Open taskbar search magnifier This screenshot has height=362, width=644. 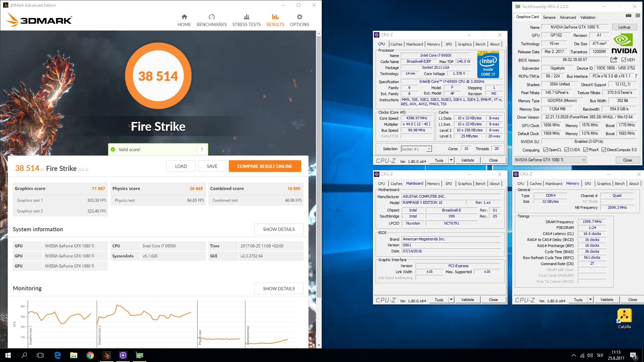[24, 355]
